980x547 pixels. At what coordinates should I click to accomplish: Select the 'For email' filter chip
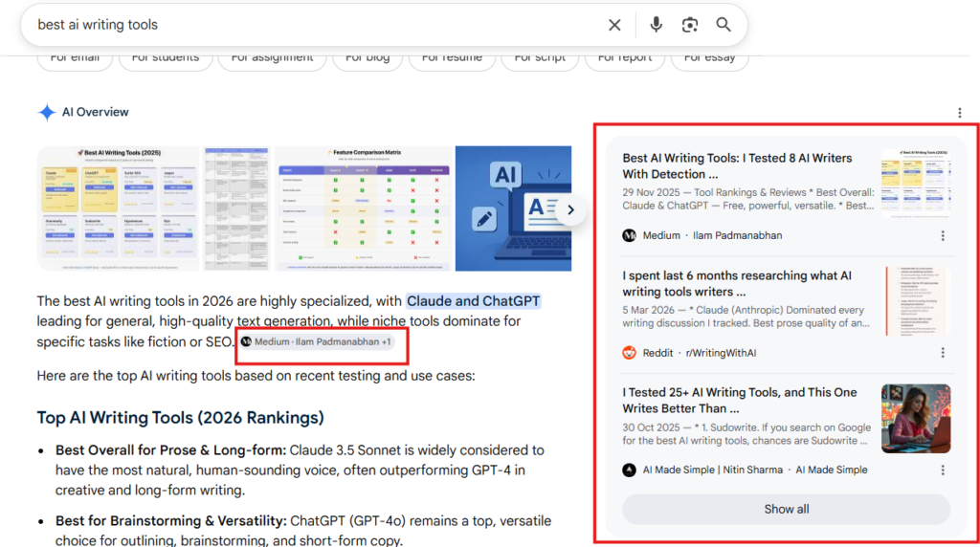[x=75, y=58]
